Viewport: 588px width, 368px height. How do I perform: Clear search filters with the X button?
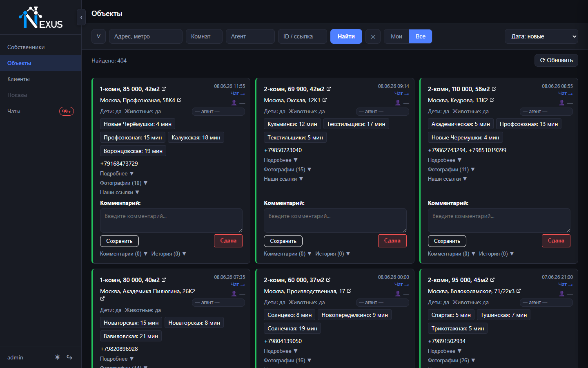373,36
